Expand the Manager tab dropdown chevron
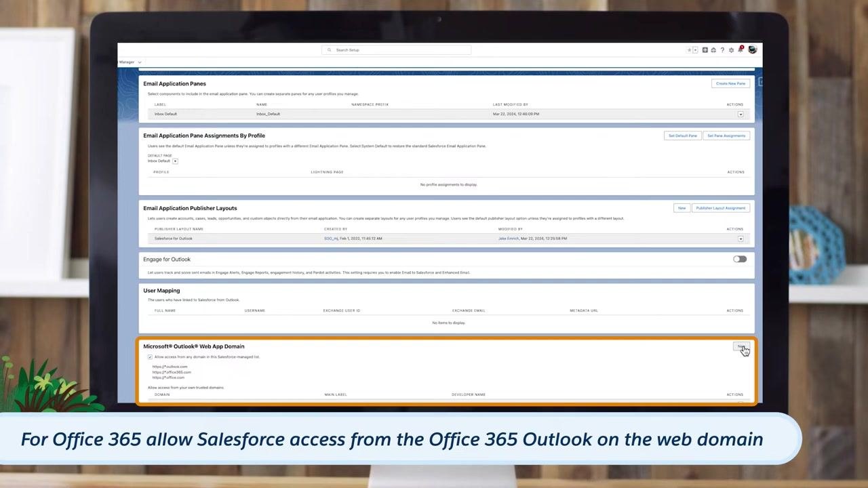868x488 pixels. click(140, 62)
